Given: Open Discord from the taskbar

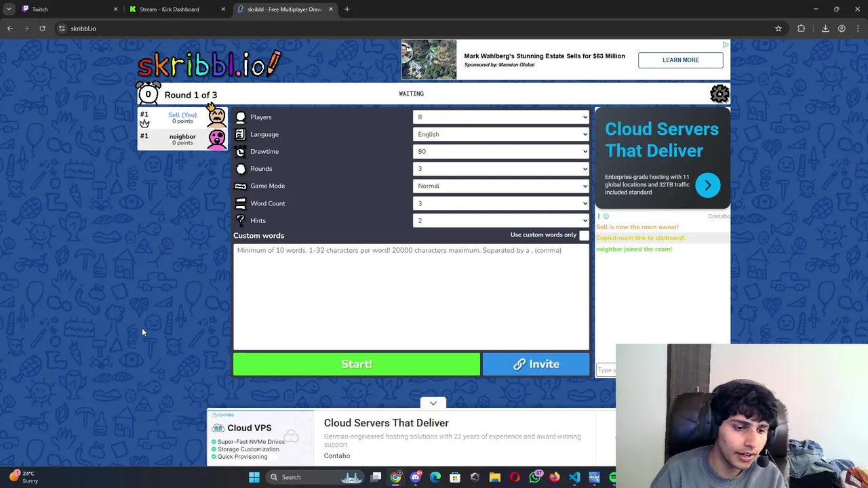Looking at the screenshot, I should [x=416, y=477].
